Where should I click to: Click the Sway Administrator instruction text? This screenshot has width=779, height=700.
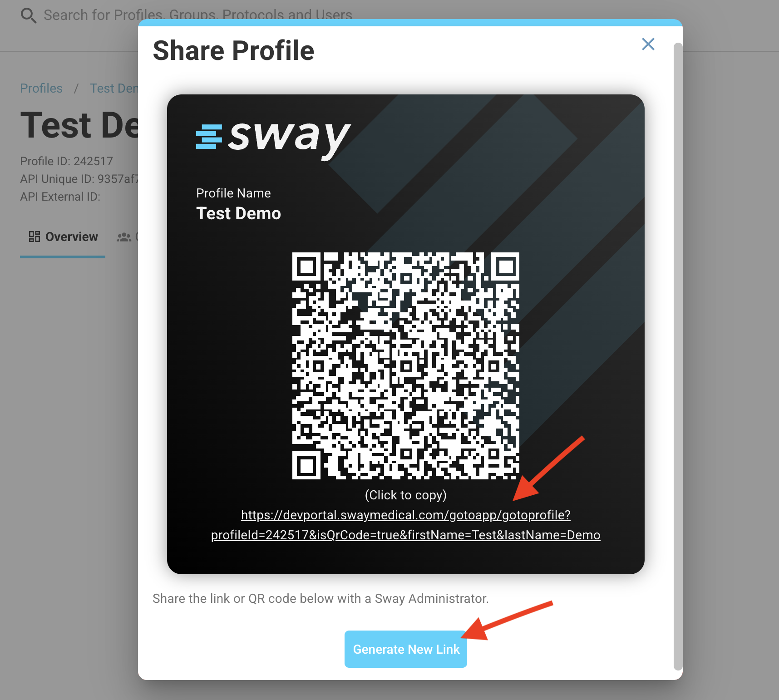pyautogui.click(x=320, y=599)
